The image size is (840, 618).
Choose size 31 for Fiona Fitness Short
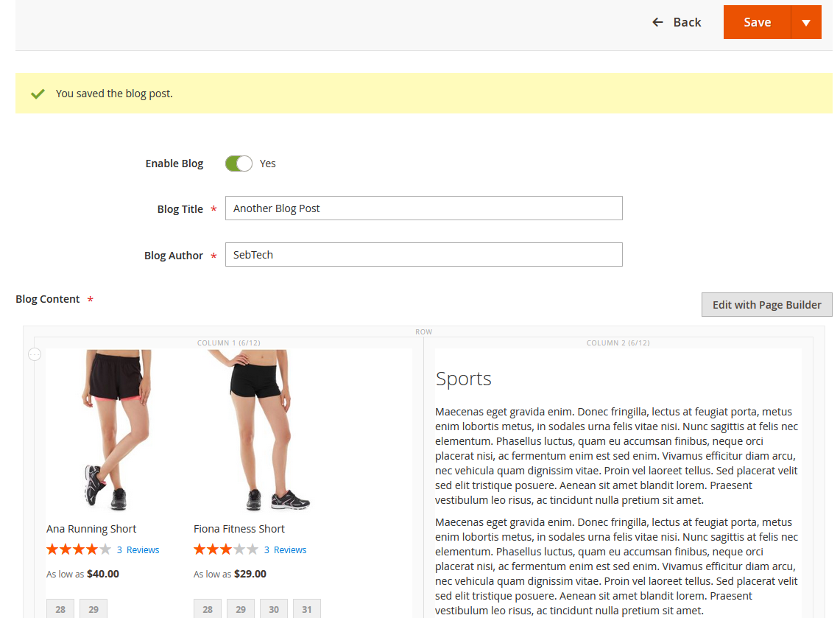tap(307, 609)
